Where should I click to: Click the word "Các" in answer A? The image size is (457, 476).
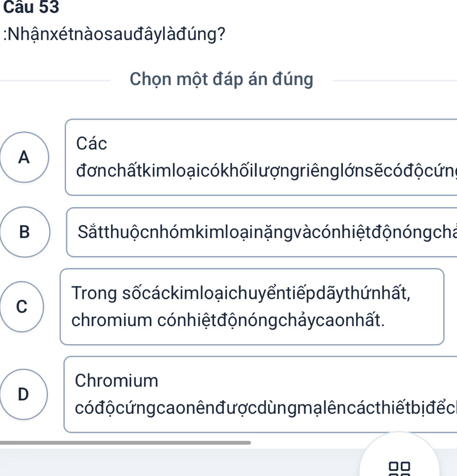click(x=92, y=144)
